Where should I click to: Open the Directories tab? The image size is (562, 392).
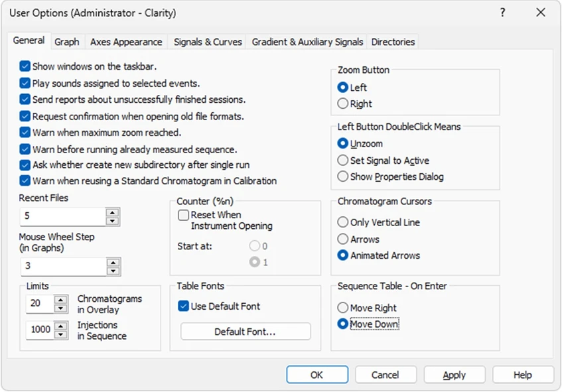(393, 41)
